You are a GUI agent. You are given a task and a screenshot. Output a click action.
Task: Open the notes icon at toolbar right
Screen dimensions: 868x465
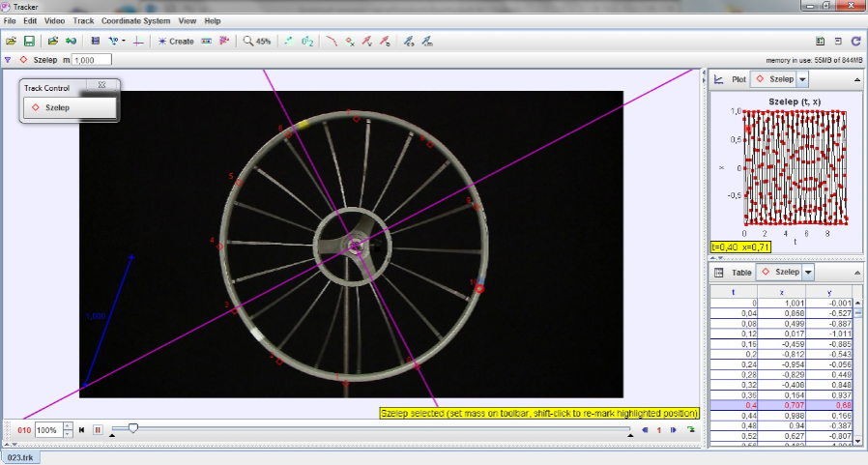820,41
